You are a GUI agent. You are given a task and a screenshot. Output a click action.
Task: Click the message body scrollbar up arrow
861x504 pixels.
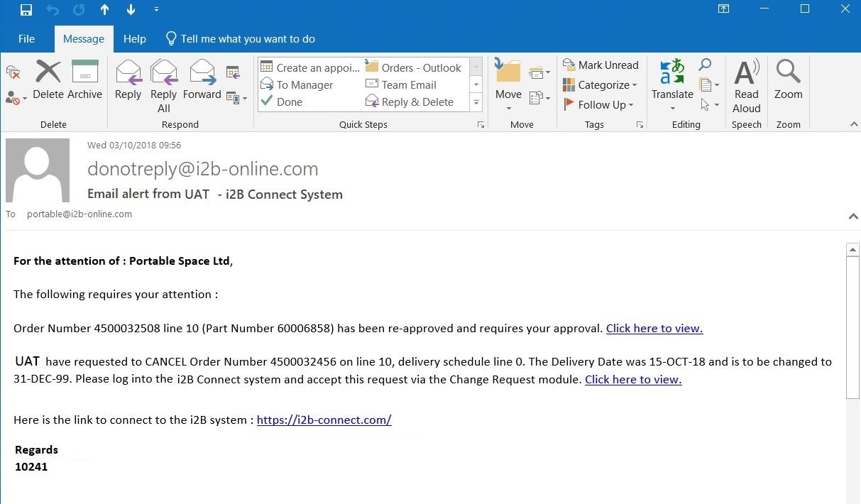853,249
